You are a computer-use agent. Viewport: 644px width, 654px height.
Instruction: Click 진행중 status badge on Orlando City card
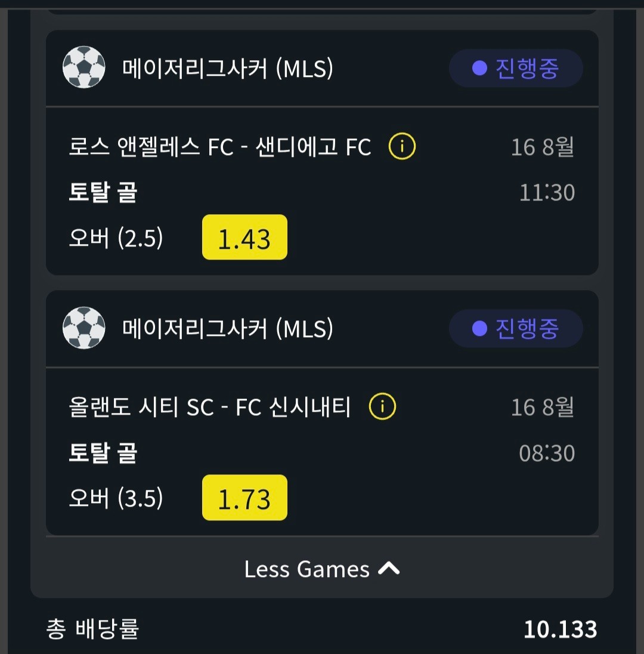point(516,329)
